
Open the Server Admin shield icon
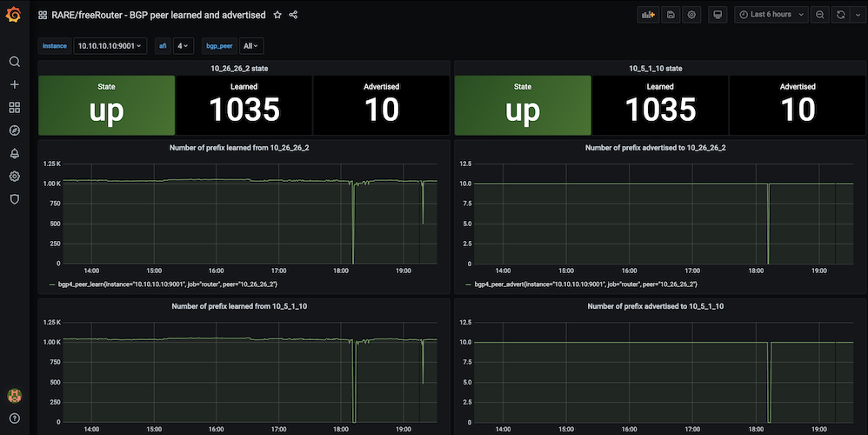click(x=14, y=199)
